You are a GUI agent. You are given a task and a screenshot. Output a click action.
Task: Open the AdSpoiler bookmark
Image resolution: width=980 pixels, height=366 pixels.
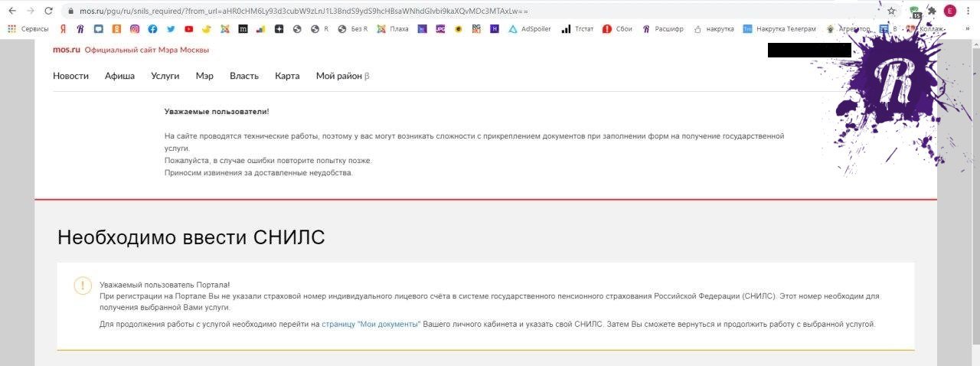(x=530, y=29)
